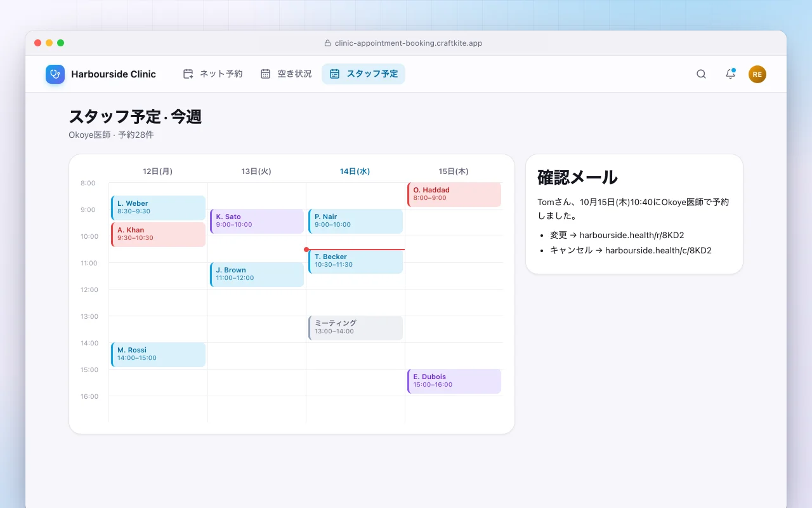812x508 pixels.
Task: Click the 確認メール heading
Action: coord(577,177)
